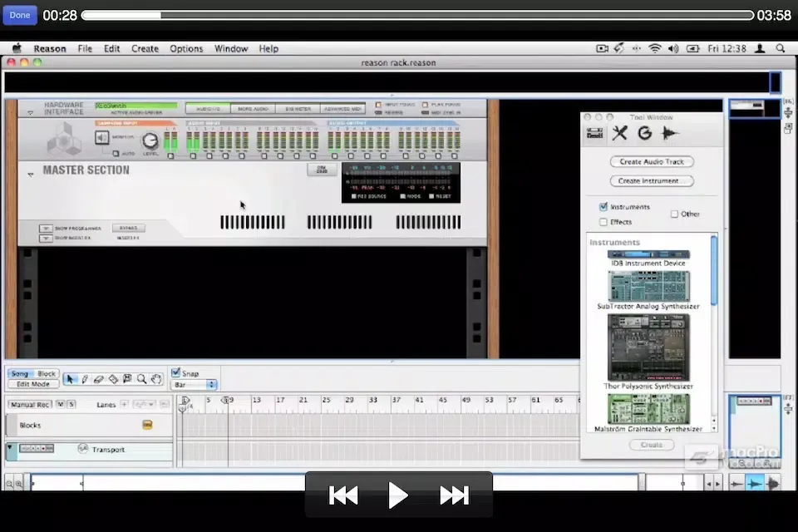Click the orange Blocks track icon

point(147,425)
